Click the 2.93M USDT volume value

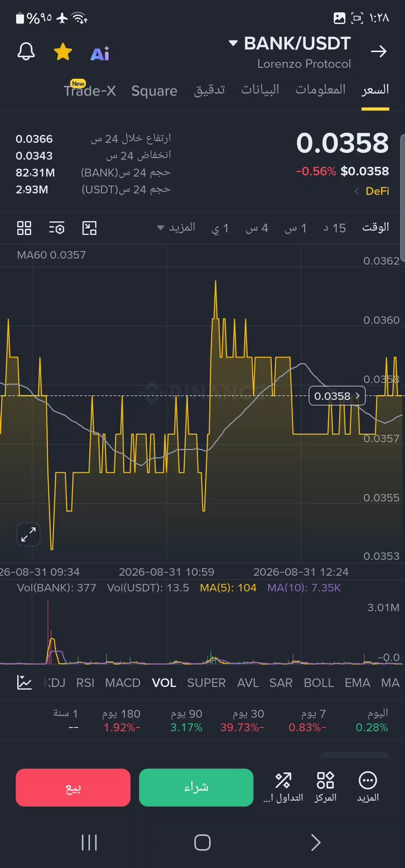(x=32, y=190)
